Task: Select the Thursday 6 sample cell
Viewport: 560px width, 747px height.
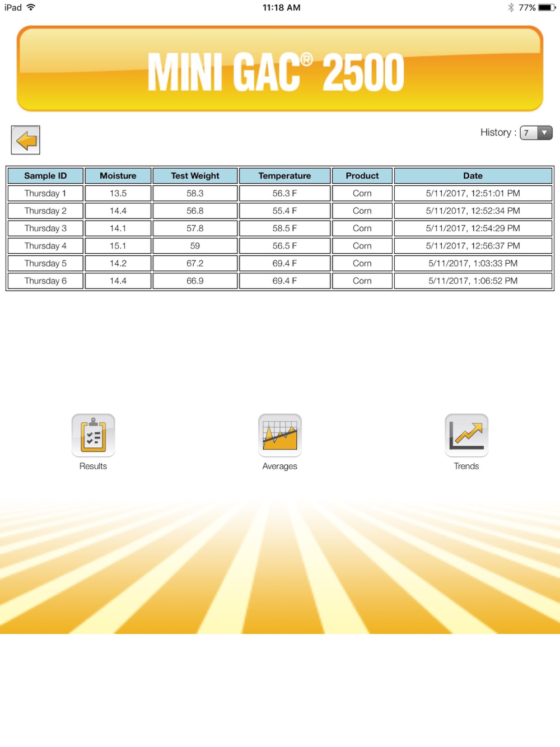Action: pos(45,281)
